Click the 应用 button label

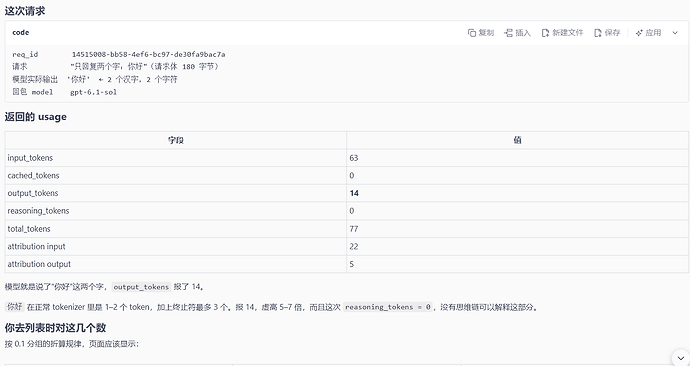click(653, 33)
